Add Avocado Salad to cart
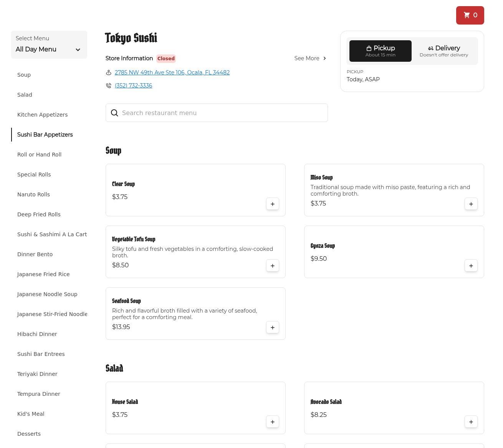The image size is (503, 448). click(471, 422)
